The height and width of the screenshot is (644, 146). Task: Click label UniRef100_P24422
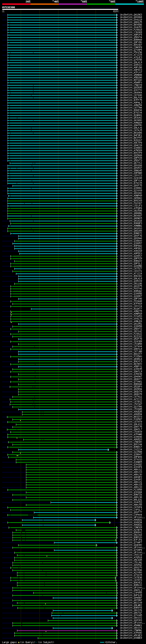[131, 334]
